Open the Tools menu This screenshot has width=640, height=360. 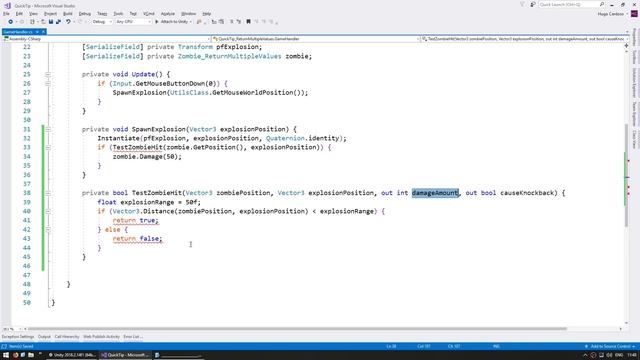coord(118,13)
